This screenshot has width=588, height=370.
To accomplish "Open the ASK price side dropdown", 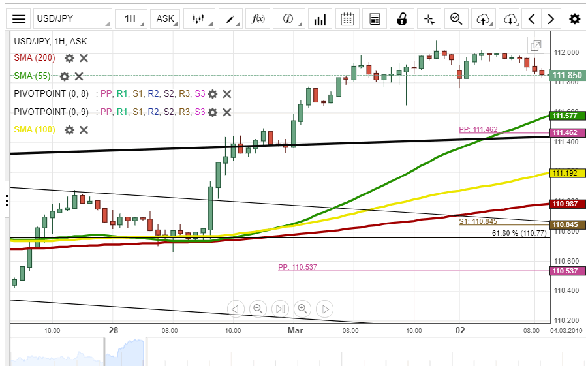I will [166, 19].
